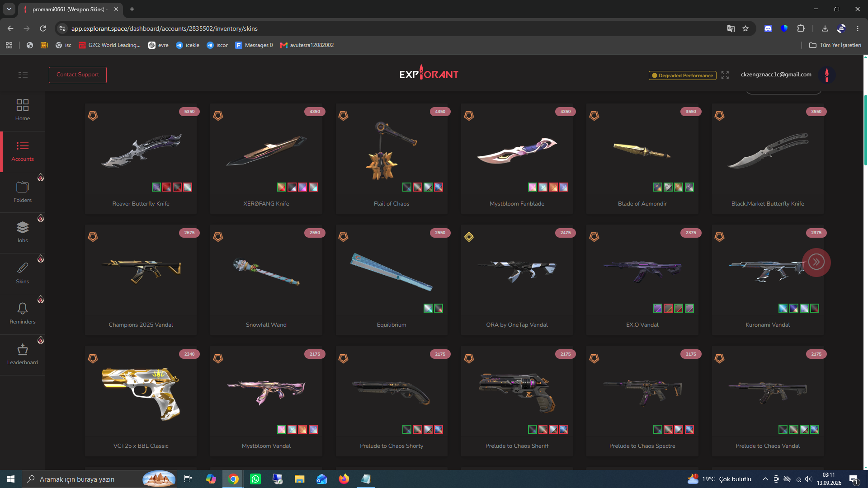Click the Windows taskbar search box
868x488 pixels.
click(99, 479)
